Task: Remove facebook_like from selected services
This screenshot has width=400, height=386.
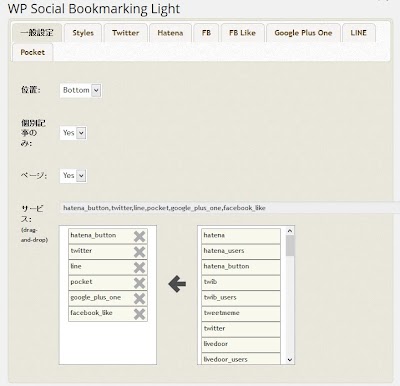Action: pos(139,314)
